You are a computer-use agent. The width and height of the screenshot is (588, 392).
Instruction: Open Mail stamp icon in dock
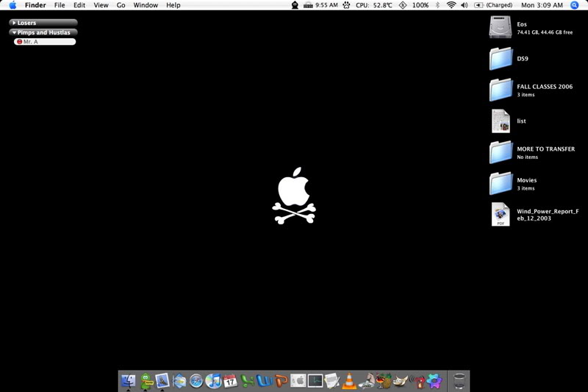point(162,381)
